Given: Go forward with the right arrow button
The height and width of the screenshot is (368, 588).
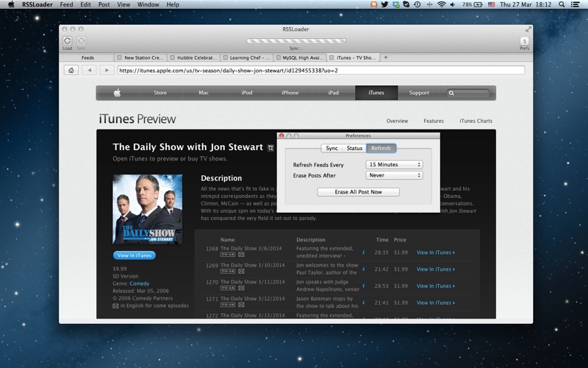Looking at the screenshot, I should pos(107,71).
